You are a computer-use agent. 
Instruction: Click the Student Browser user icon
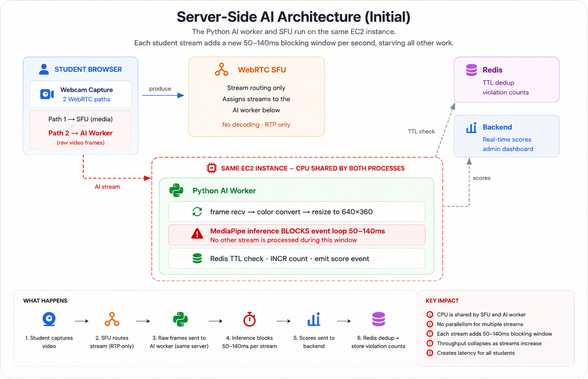(x=44, y=69)
